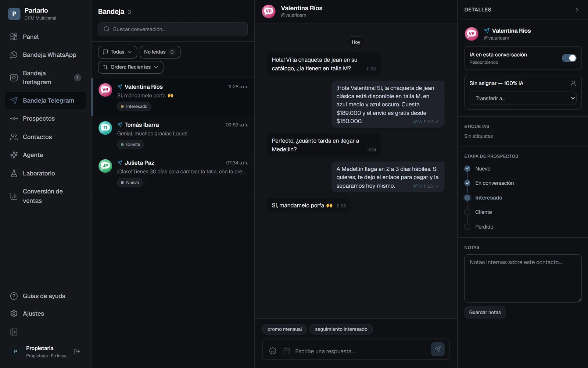
Task: Open Ajustes gear icon
Action: coord(14,314)
